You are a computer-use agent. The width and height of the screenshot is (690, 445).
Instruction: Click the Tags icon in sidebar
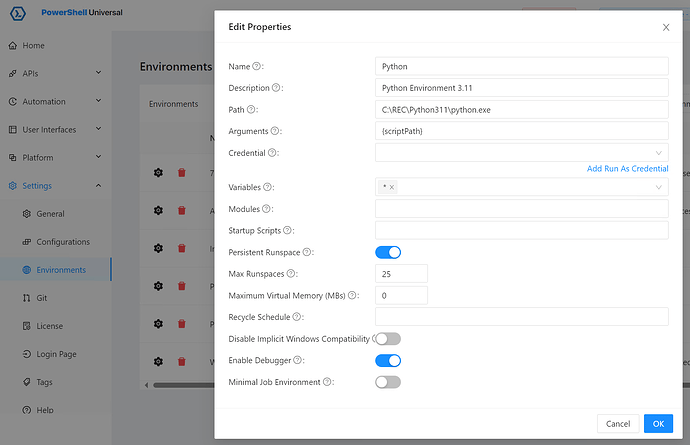pos(27,382)
